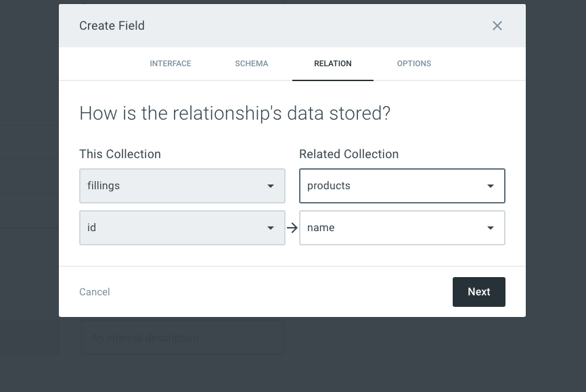This screenshot has height=392, width=586.
Task: Click the caret icon in the name dropdown
Action: (491, 228)
